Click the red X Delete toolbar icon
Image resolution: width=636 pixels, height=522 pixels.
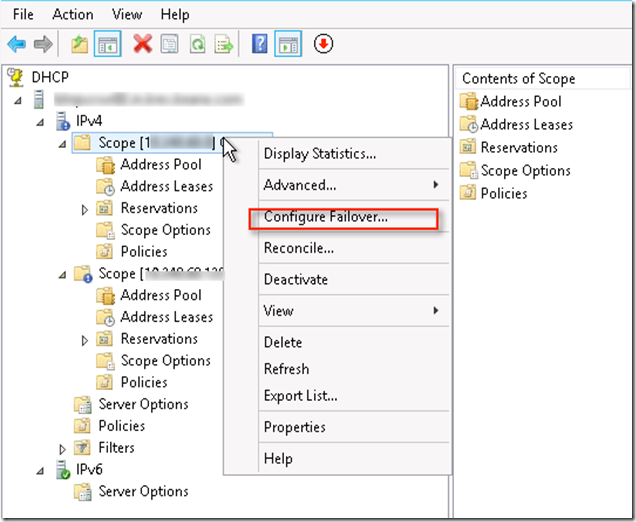coord(142,44)
